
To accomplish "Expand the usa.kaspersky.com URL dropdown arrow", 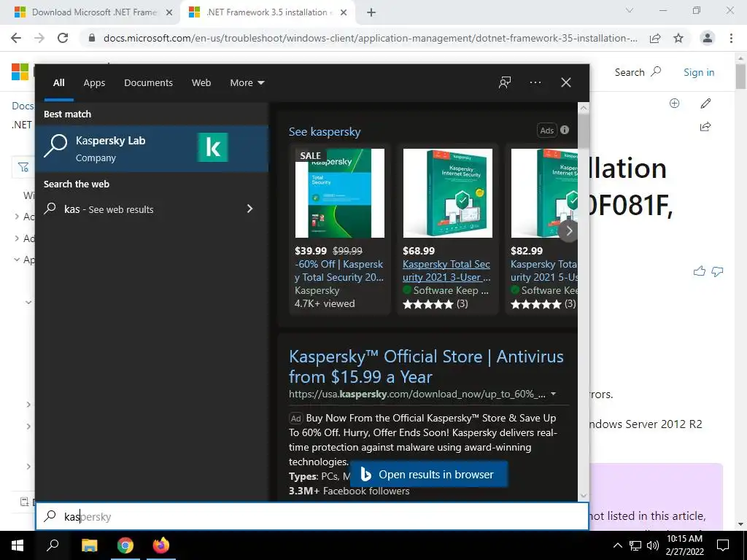I will (x=553, y=394).
